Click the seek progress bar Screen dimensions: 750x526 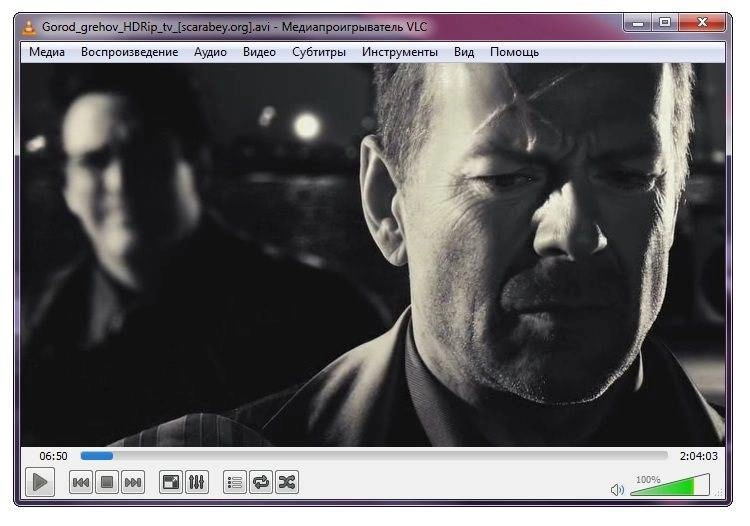point(374,456)
